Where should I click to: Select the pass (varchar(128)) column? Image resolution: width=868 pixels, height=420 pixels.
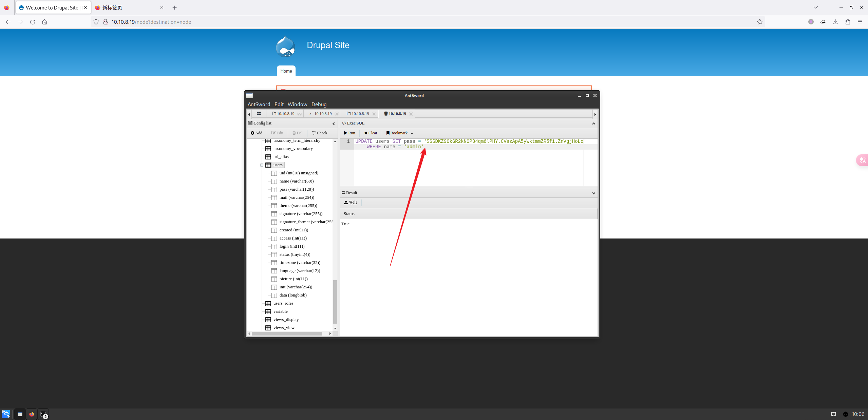tap(297, 189)
